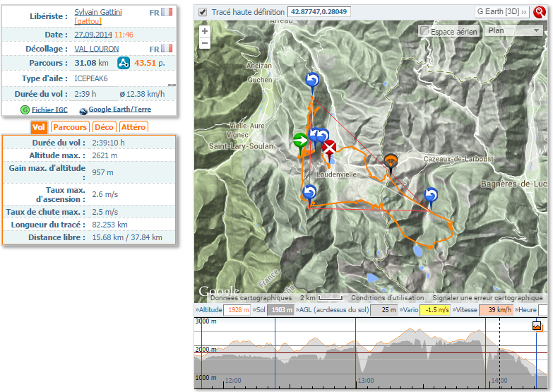Toggle the »Altitude graph label
This screenshot has width=553, height=392.
[209, 310]
